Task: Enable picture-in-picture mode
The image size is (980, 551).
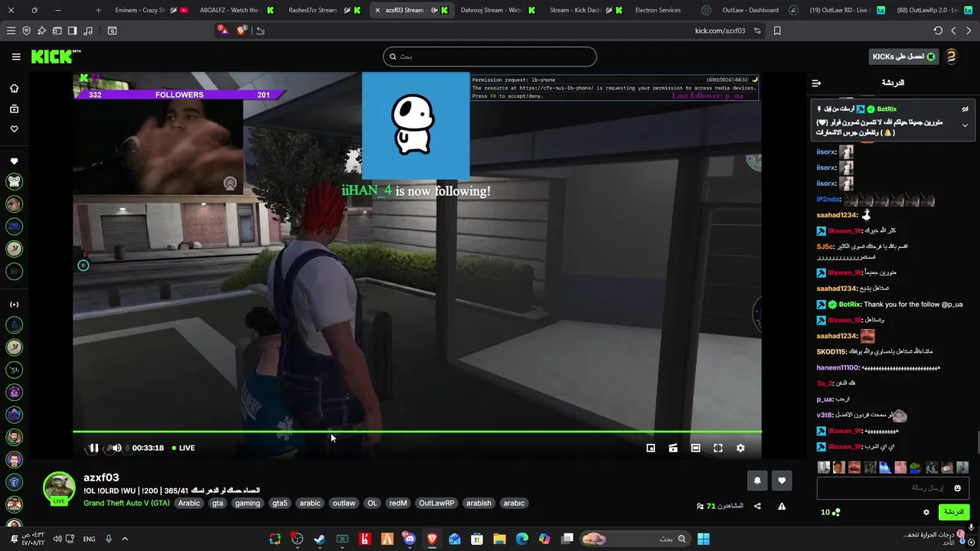Action: [x=651, y=448]
